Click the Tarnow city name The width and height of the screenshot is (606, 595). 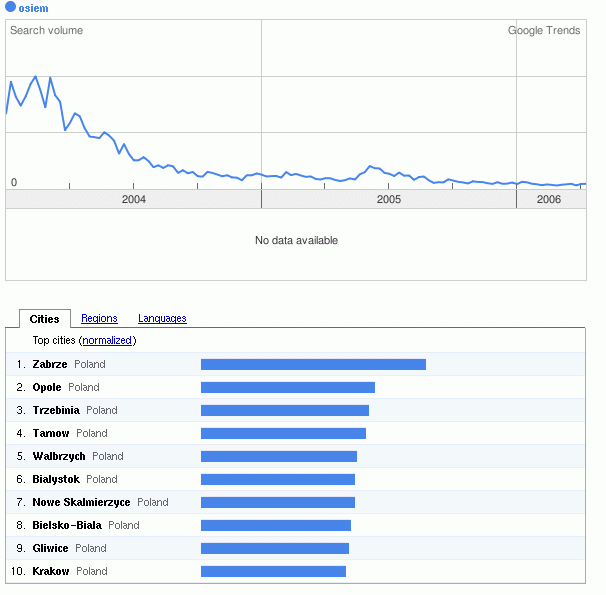click(x=51, y=433)
